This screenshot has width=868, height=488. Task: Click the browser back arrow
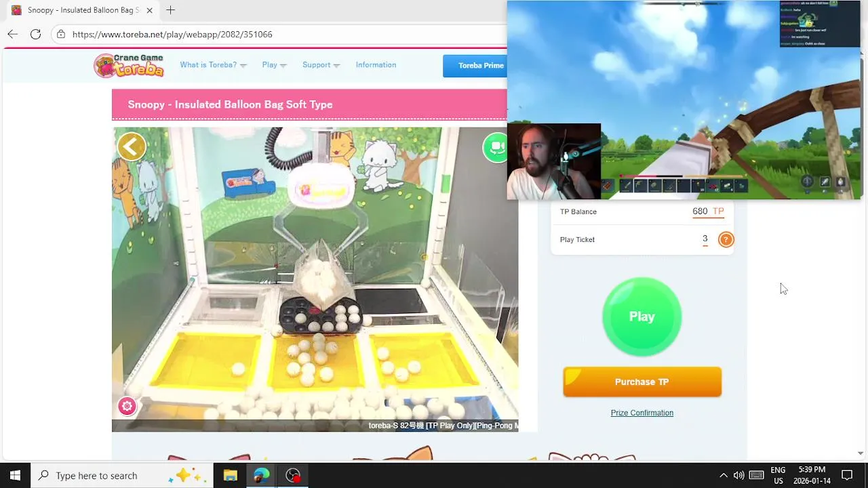pyautogui.click(x=13, y=34)
